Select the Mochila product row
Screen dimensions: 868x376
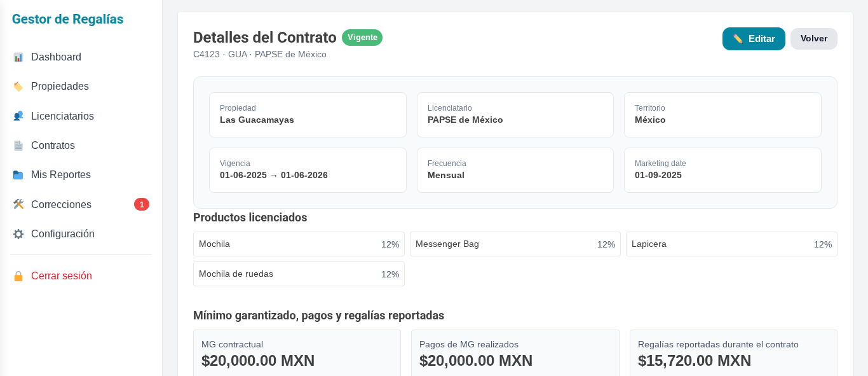click(x=299, y=244)
